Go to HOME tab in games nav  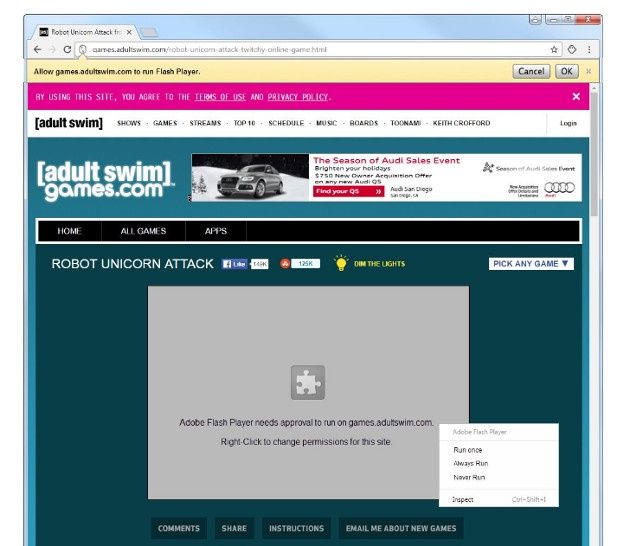tap(70, 231)
